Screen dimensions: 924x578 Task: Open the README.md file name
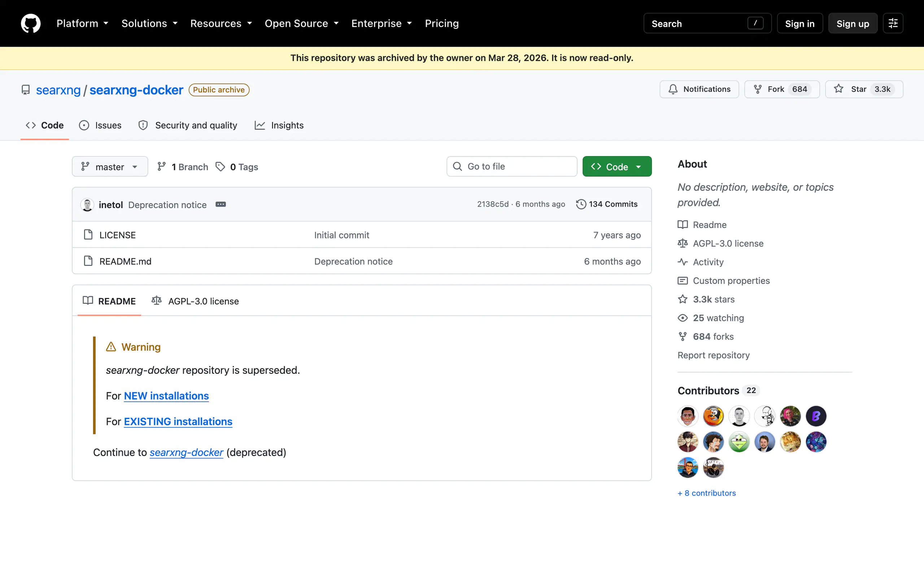point(125,261)
